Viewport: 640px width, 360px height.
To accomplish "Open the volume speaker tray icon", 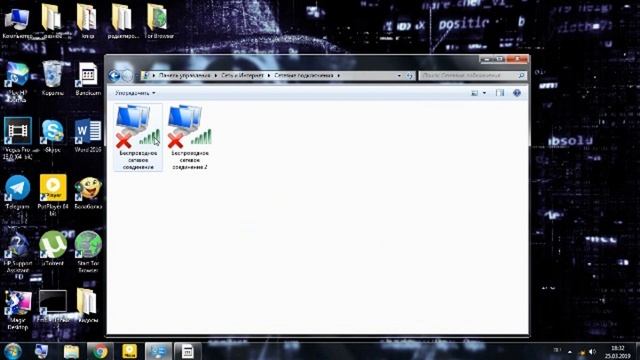I will pyautogui.click(x=592, y=351).
